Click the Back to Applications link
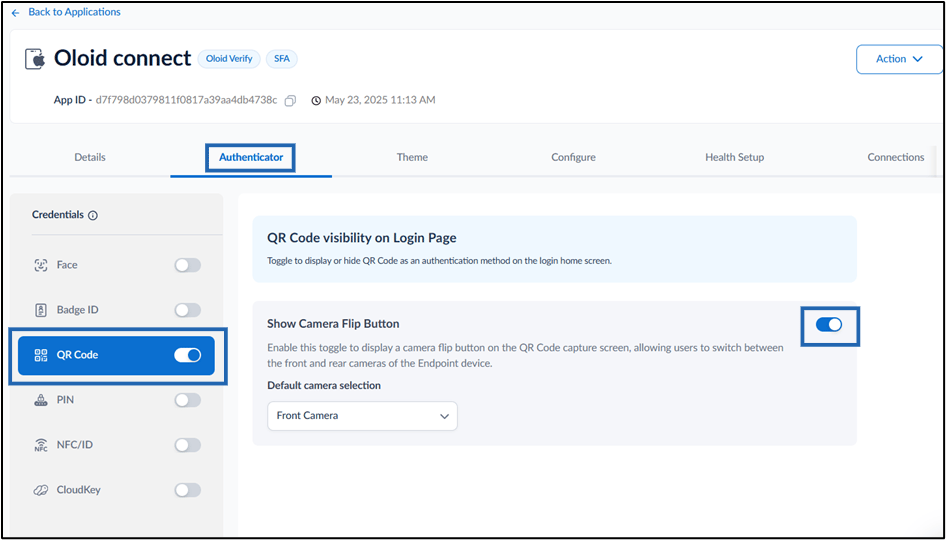 (74, 12)
